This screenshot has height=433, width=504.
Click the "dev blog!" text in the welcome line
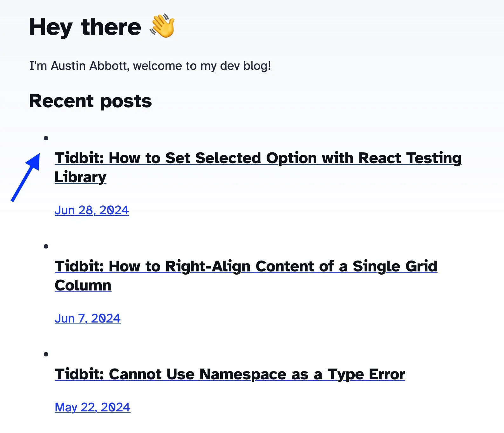pos(245,66)
